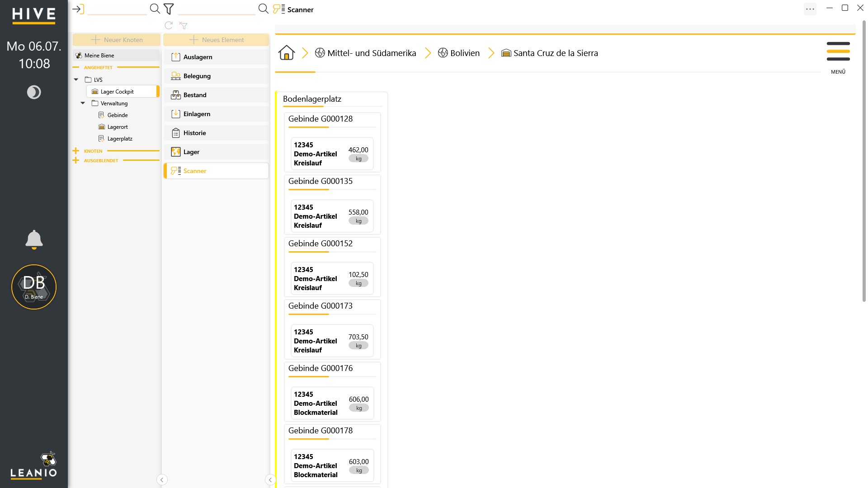Select Gebinde tree item

[x=113, y=115]
